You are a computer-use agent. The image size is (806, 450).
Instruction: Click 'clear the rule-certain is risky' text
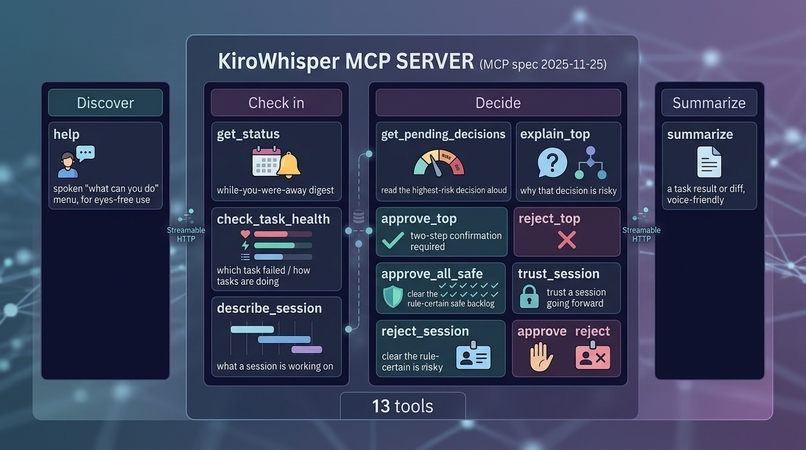pyautogui.click(x=412, y=362)
